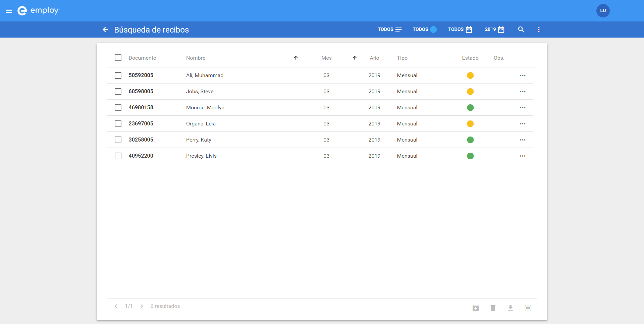Open row options for Organa, Leia
The height and width of the screenshot is (324, 644).
(x=523, y=124)
